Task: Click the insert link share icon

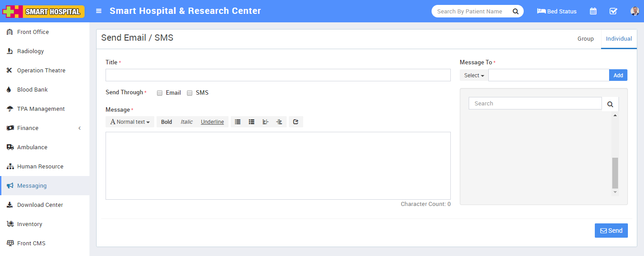Action: pyautogui.click(x=296, y=122)
